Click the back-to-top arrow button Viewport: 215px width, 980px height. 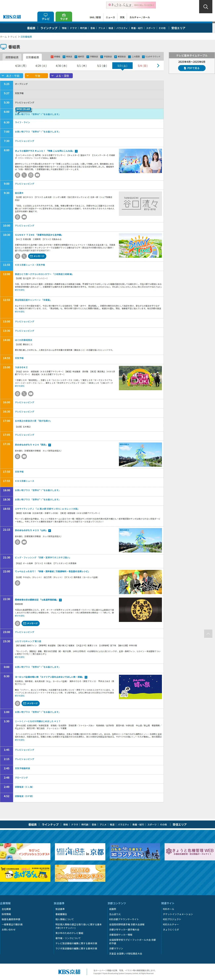click(x=208, y=633)
